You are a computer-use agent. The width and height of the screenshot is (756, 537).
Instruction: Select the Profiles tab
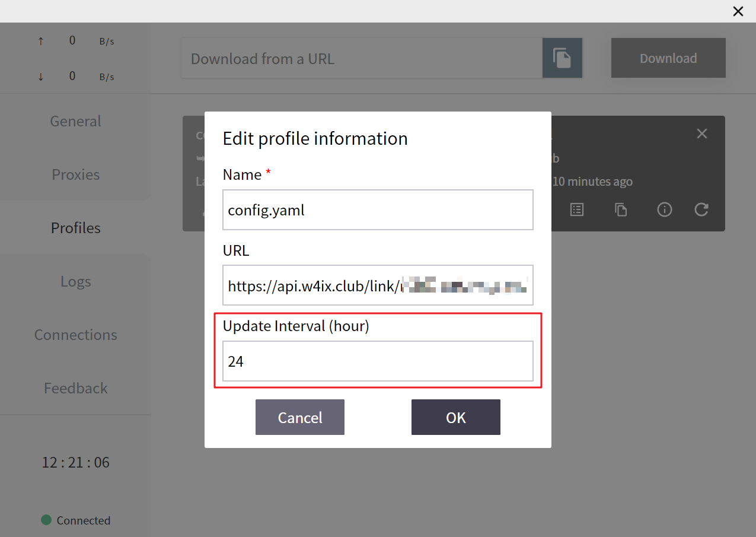(x=75, y=228)
